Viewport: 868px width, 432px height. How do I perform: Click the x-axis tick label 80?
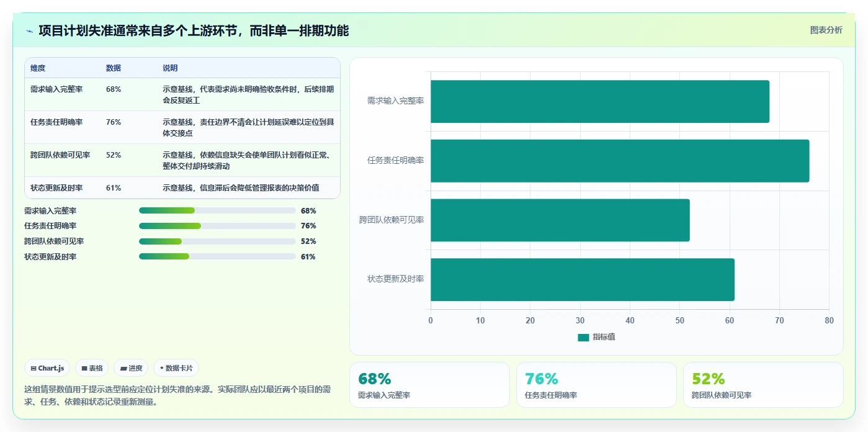click(x=830, y=320)
